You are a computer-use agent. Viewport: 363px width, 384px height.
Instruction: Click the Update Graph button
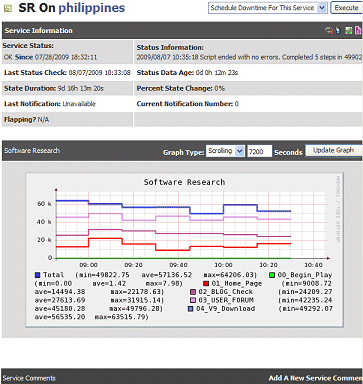point(334,150)
